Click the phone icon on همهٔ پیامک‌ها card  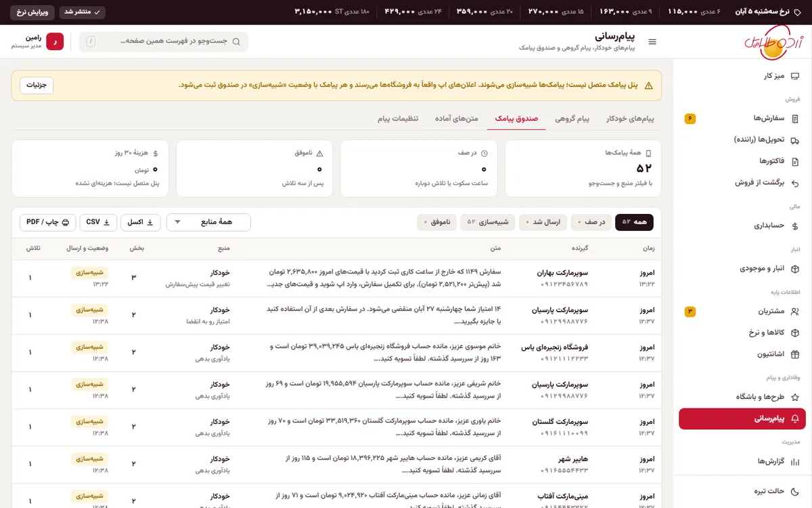pyautogui.click(x=648, y=153)
